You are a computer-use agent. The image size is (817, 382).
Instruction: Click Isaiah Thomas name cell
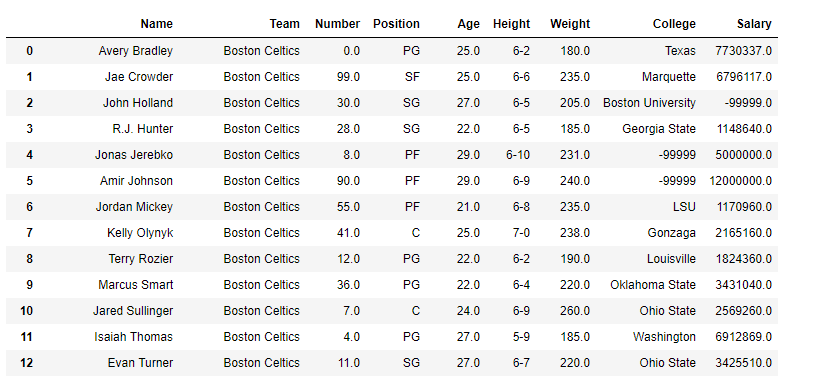(x=133, y=337)
